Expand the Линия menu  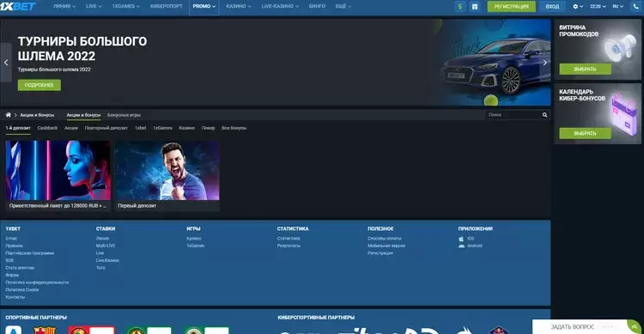[64, 7]
